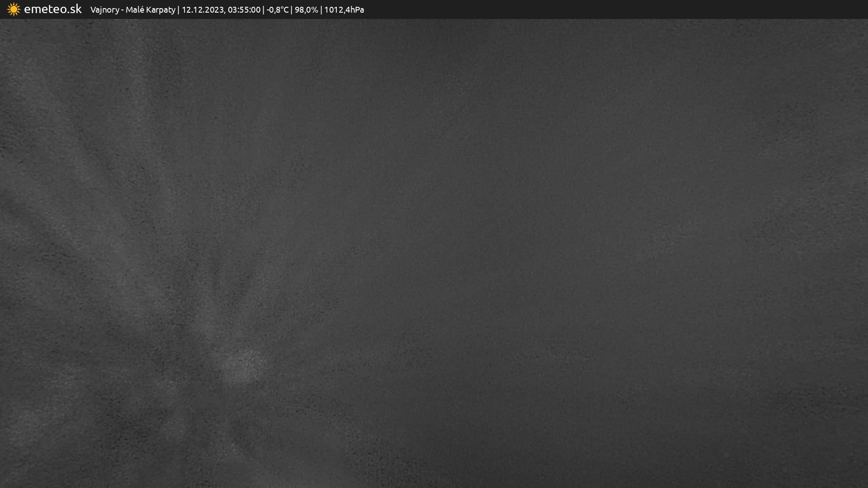Click the word Vajnory in the header
The image size is (868, 488).
tap(104, 9)
